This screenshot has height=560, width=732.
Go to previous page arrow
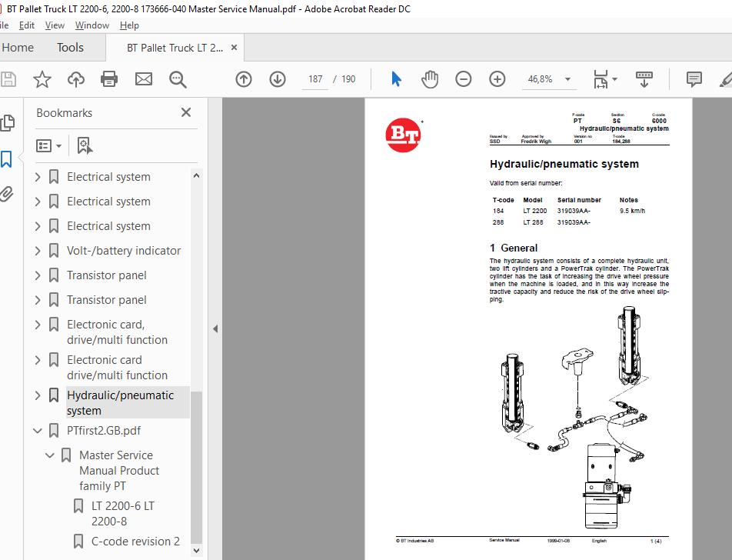[244, 79]
